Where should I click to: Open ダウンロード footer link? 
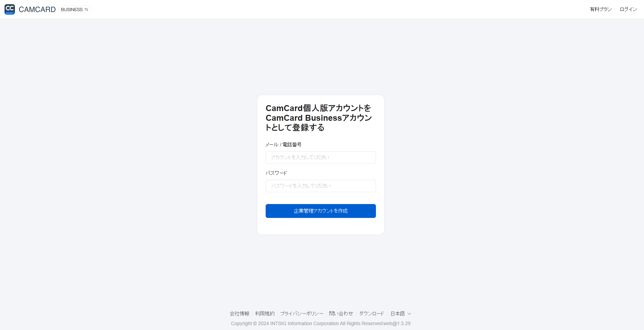tap(372, 314)
